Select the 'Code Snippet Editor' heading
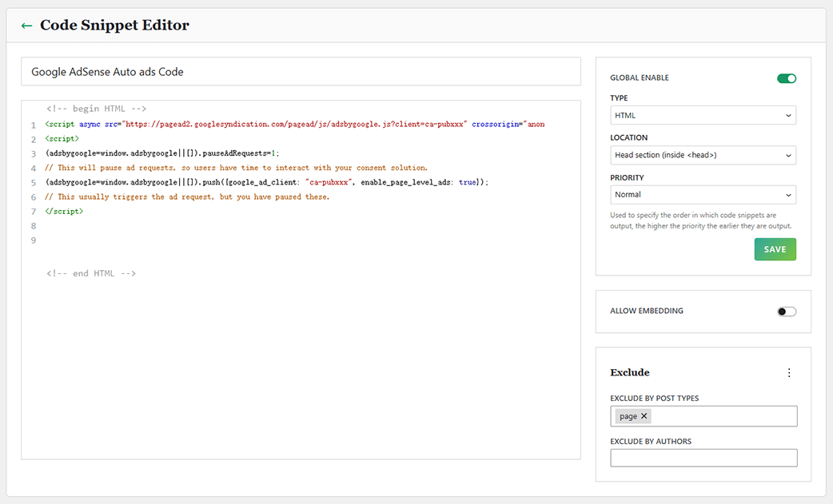 pyautogui.click(x=114, y=25)
